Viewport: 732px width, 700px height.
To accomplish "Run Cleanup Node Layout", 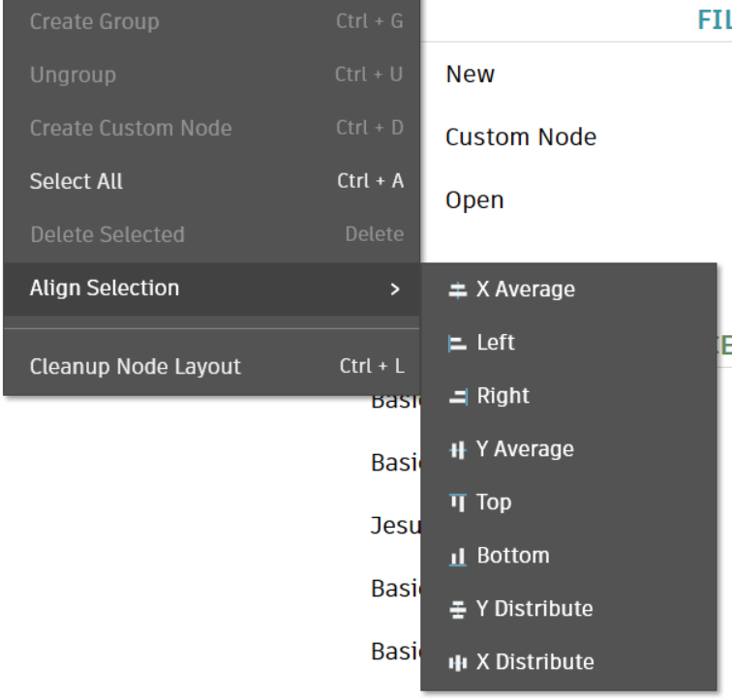I will coord(135,367).
